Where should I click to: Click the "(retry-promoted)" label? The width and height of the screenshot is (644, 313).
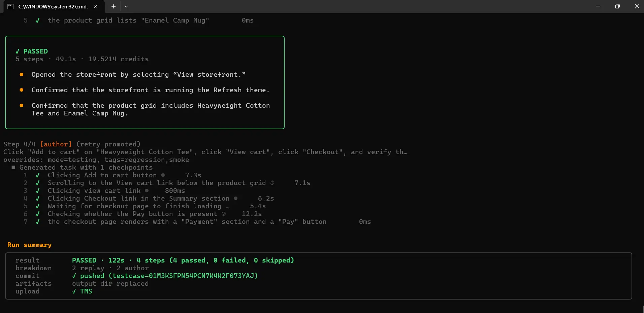coord(108,144)
